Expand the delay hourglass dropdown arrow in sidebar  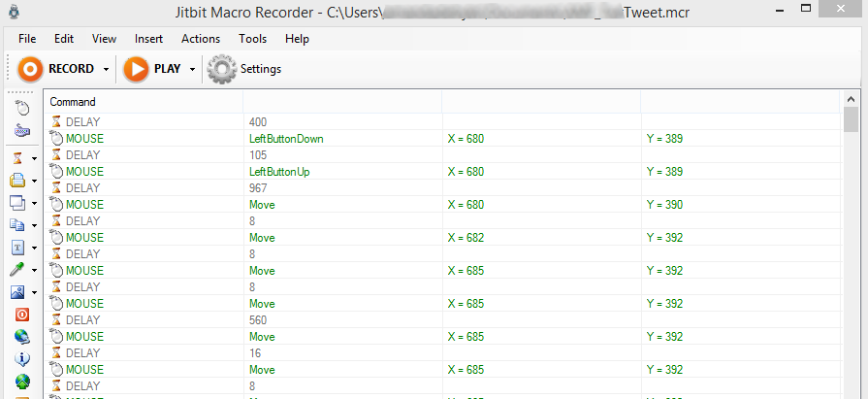[34, 159]
